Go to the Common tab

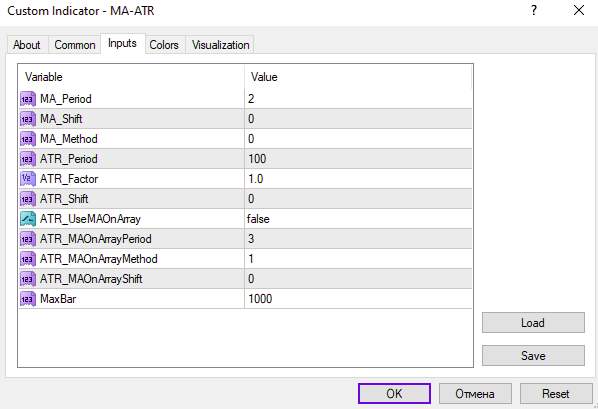(75, 45)
